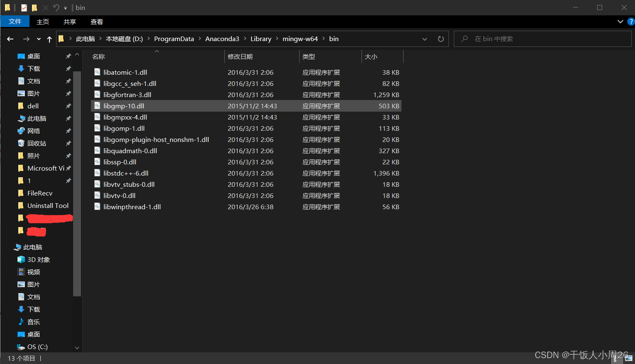The height and width of the screenshot is (364, 635).
Task: Navigate to Anaconda3 in address bar
Action: click(222, 39)
